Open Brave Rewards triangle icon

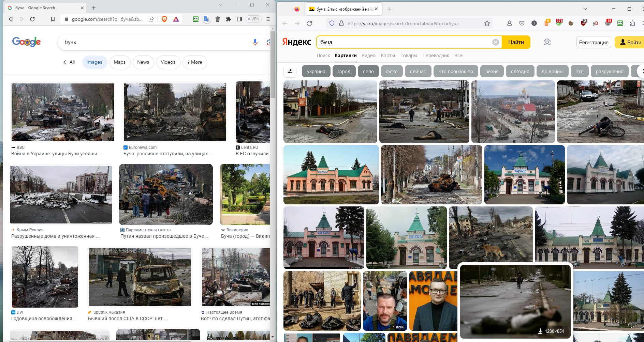(x=176, y=19)
